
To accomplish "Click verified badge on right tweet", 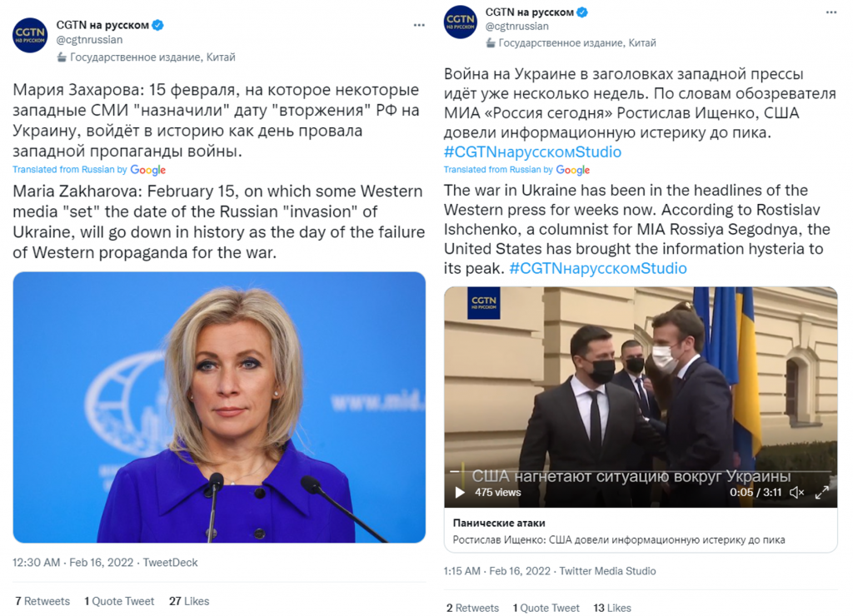I will click(582, 12).
